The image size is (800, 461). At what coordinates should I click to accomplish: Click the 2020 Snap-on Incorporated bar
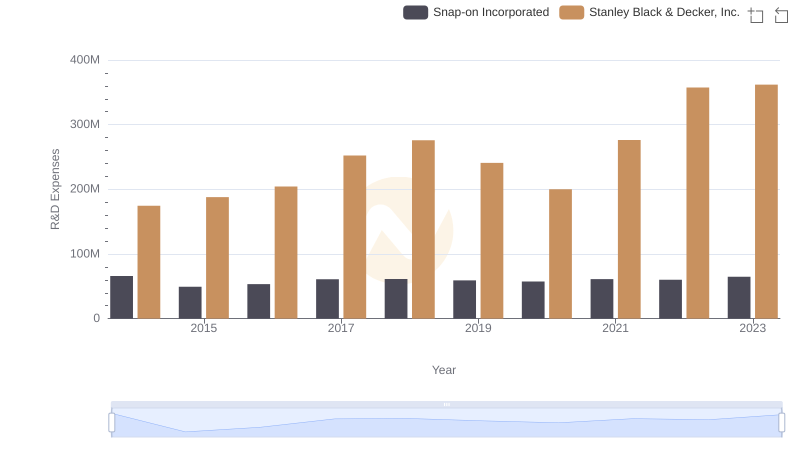point(533,300)
